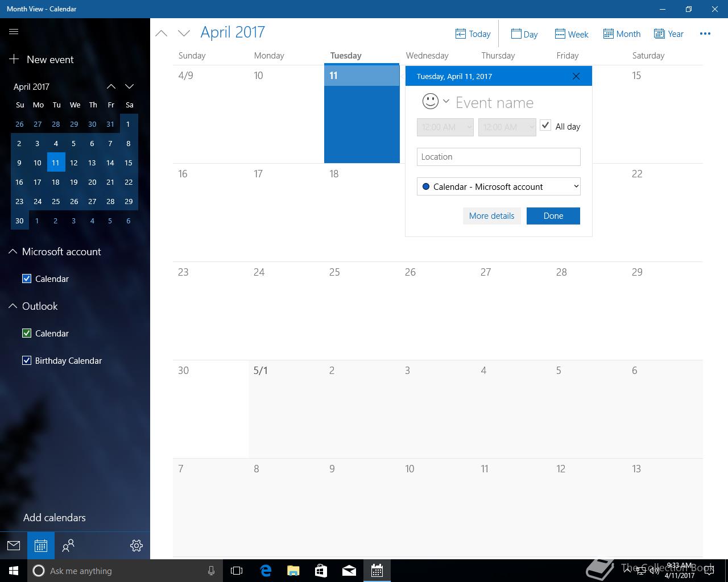
Task: Launch Microsoft Edge from taskbar
Action: click(266, 571)
